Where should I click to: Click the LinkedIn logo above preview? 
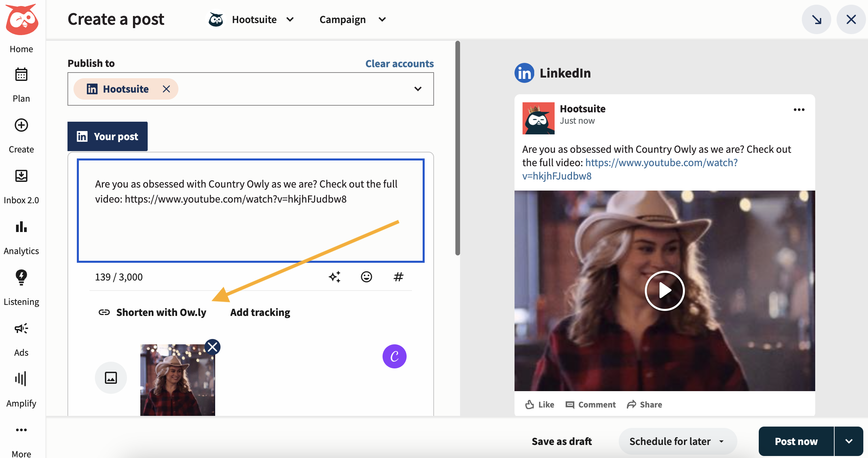click(524, 73)
